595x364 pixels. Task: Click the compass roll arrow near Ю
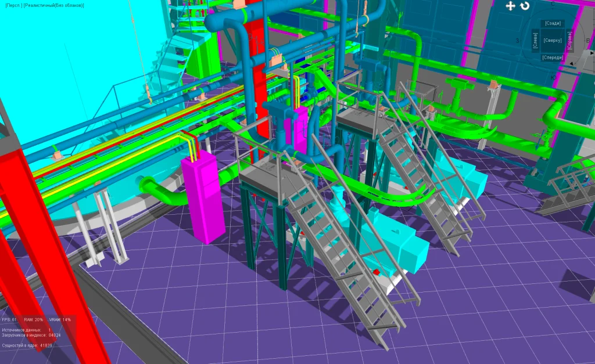coord(572,64)
